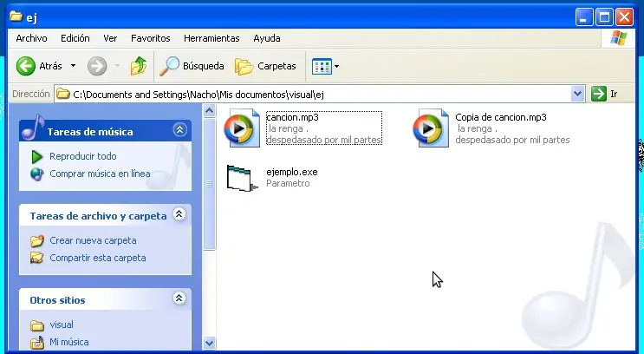Click the Copia de cancion.mp3 name
This screenshot has width=644, height=354.
pos(501,117)
